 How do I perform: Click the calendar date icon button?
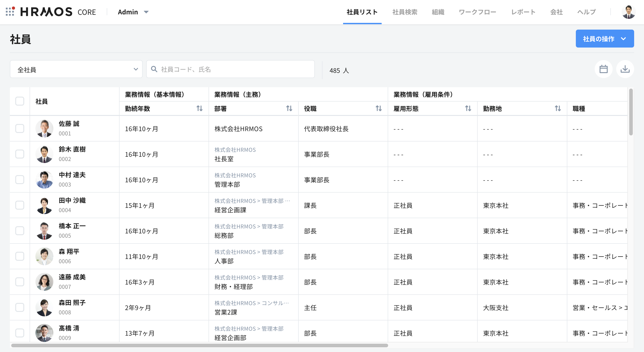[603, 69]
